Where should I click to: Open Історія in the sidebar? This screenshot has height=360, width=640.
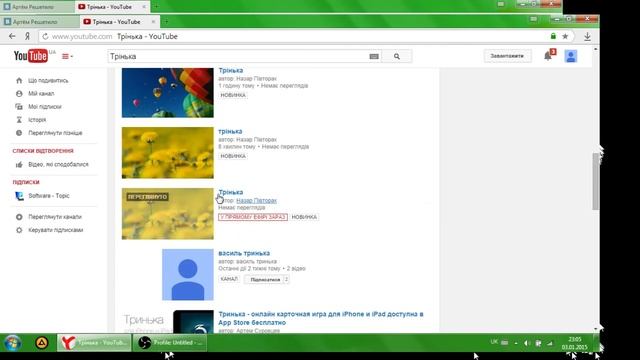[37, 120]
